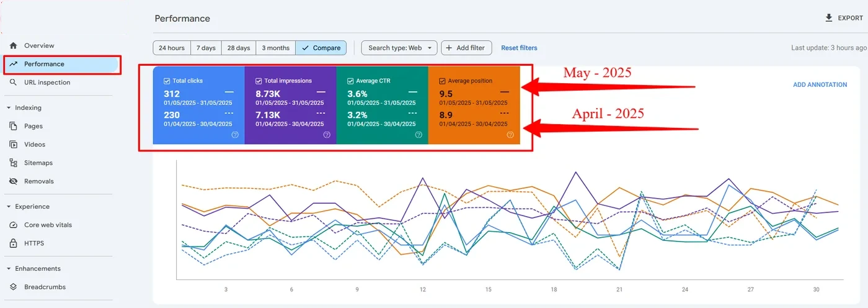Select the Compare range tab
Viewport: 868px width, 308px height.
[x=321, y=48]
